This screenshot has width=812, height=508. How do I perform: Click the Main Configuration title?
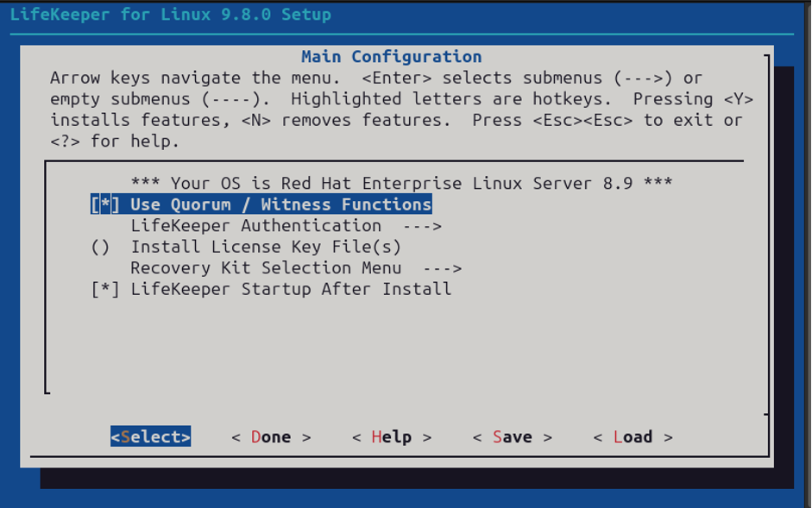[x=392, y=56]
